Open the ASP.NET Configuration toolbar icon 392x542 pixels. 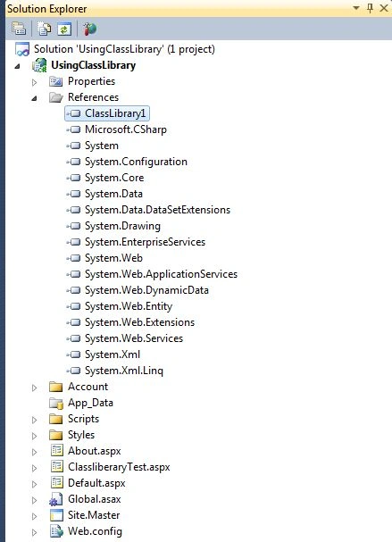(90, 29)
